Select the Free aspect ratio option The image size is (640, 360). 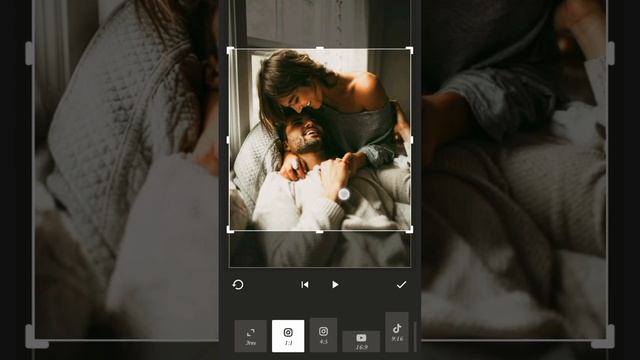pos(251,336)
